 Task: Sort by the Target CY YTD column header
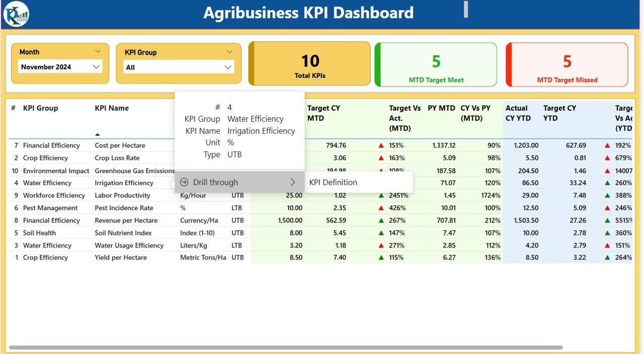coord(560,113)
